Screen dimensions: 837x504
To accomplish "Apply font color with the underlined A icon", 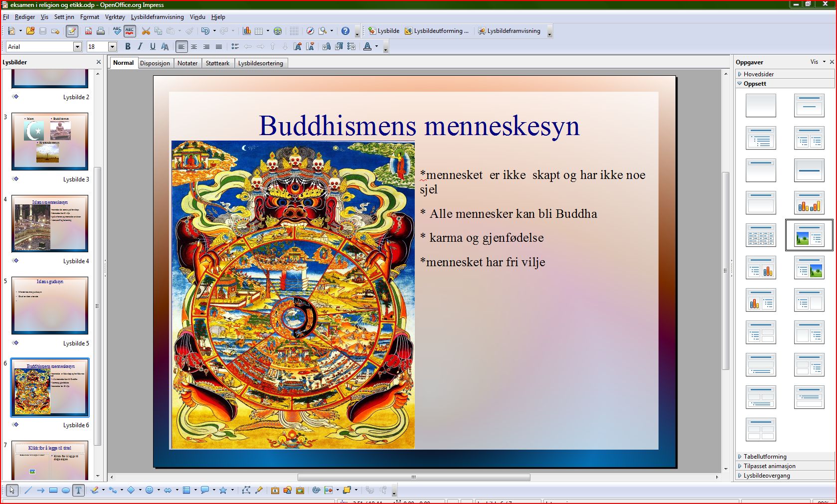I will pos(367,46).
